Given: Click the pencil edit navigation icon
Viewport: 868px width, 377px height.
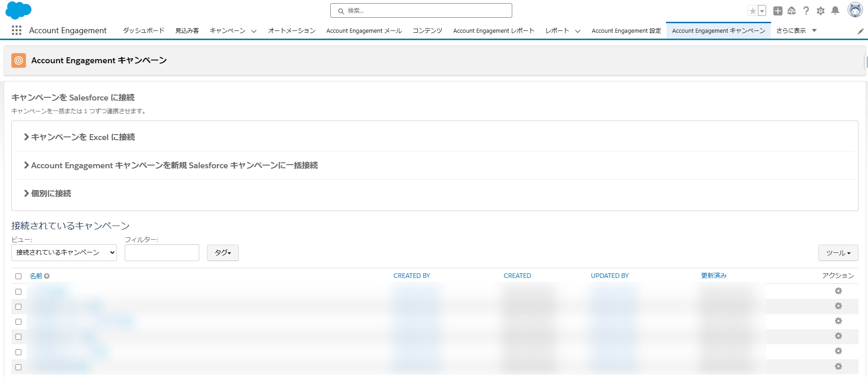Looking at the screenshot, I should pyautogui.click(x=861, y=31).
